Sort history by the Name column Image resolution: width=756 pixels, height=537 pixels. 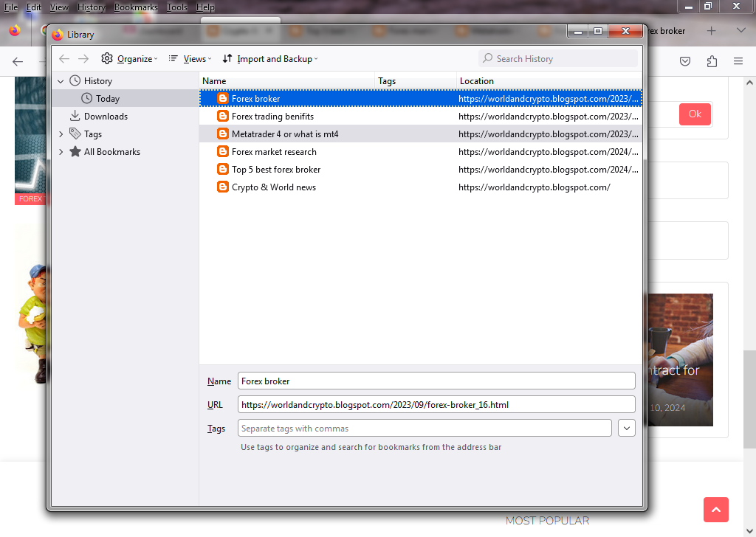(287, 81)
